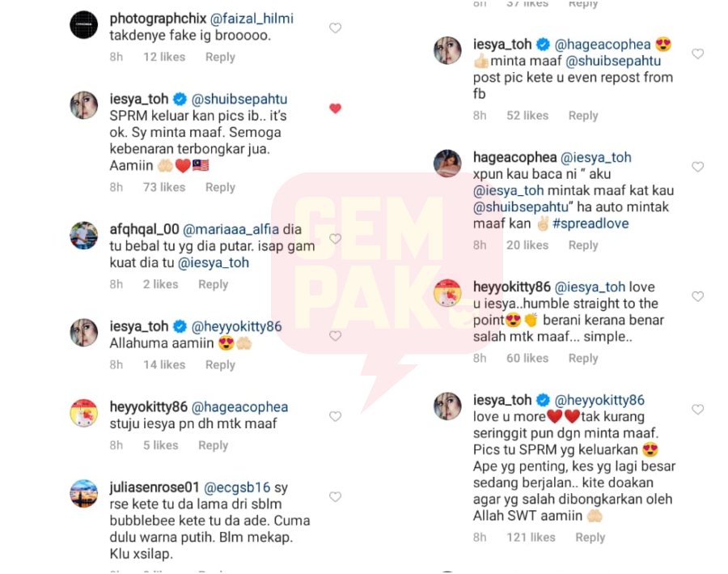
Task: Like juliasenrose01's comment about kete
Action: [x=335, y=497]
